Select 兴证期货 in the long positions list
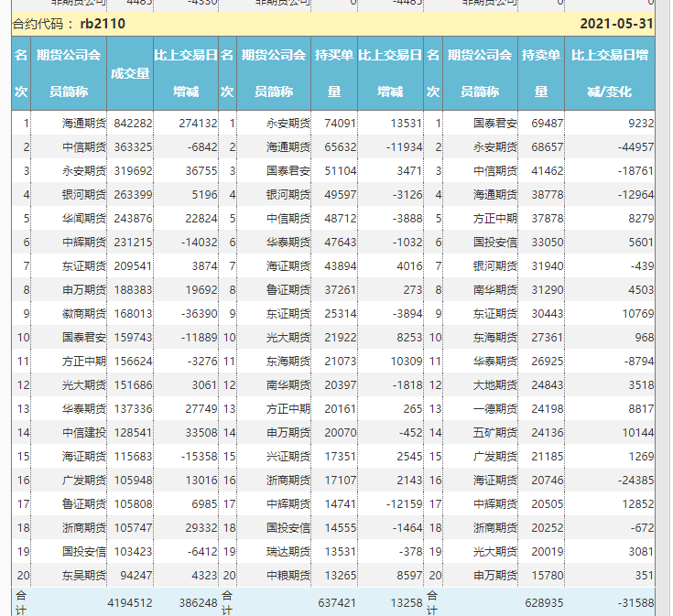The image size is (673, 616). (288, 456)
